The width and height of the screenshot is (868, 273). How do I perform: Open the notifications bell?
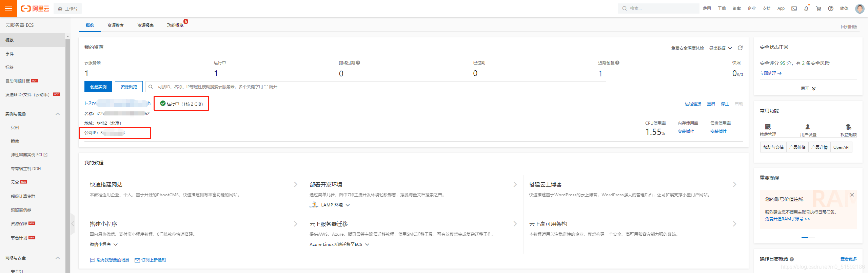[x=806, y=8]
